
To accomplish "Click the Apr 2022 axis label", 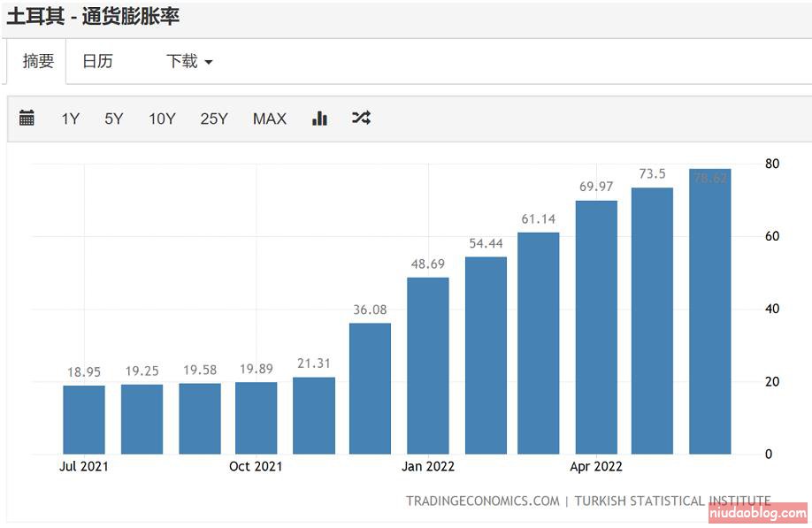I will click(x=596, y=466).
